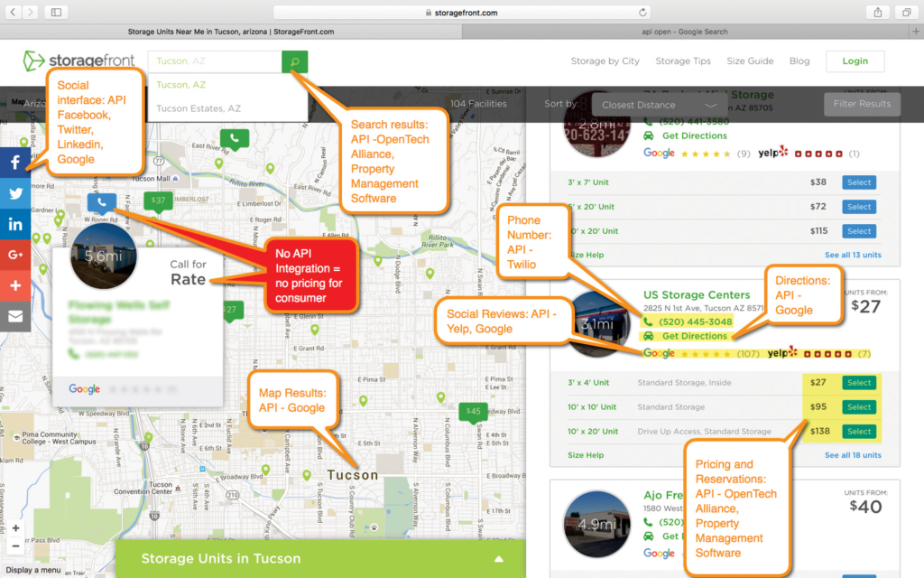Click the US Storage Centers 3.1mi thumbnail
Image resolution: width=924 pixels, height=578 pixels.
[597, 324]
